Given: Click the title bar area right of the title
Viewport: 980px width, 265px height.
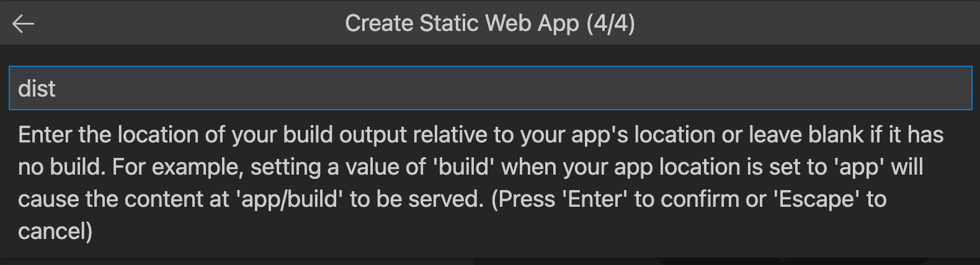Looking at the screenshot, I should (x=806, y=24).
